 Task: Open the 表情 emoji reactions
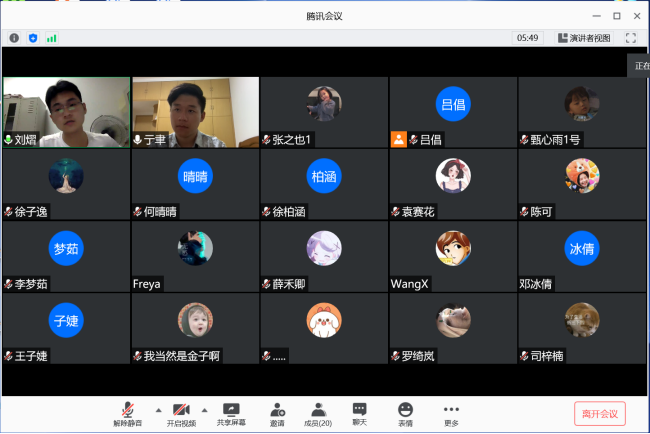405,413
